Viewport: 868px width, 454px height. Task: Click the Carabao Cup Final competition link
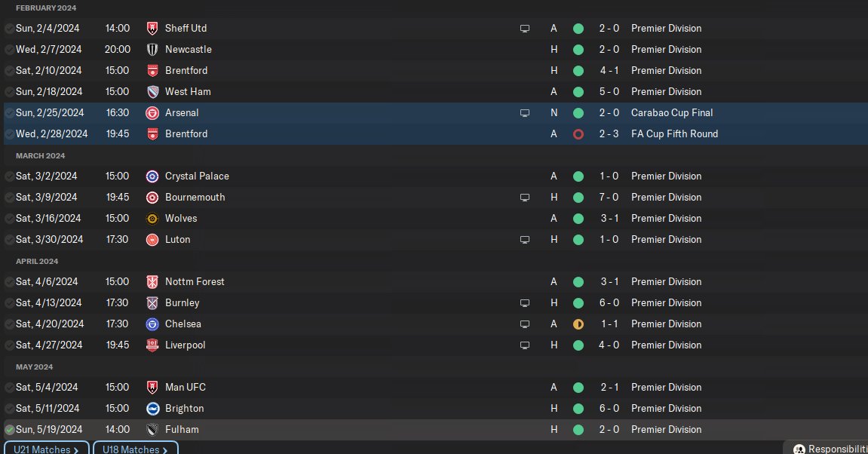[671, 113]
